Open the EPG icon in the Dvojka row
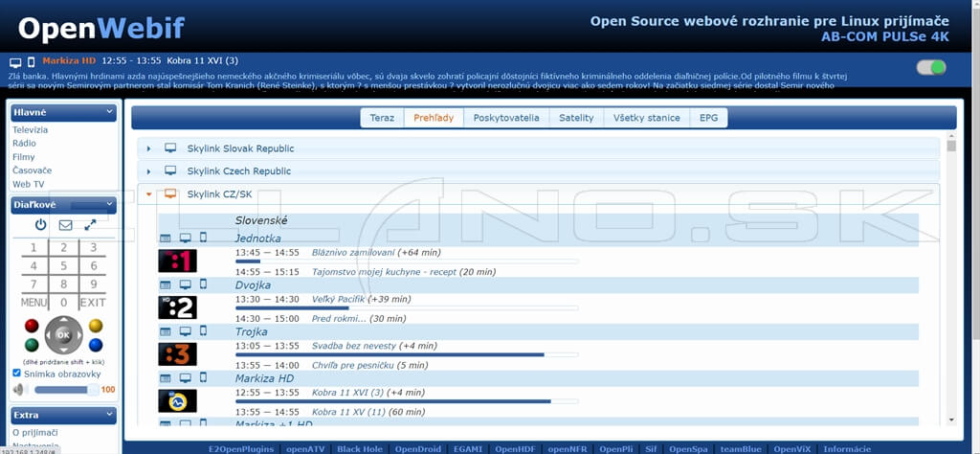This screenshot has width=980, height=454. pyautogui.click(x=165, y=285)
